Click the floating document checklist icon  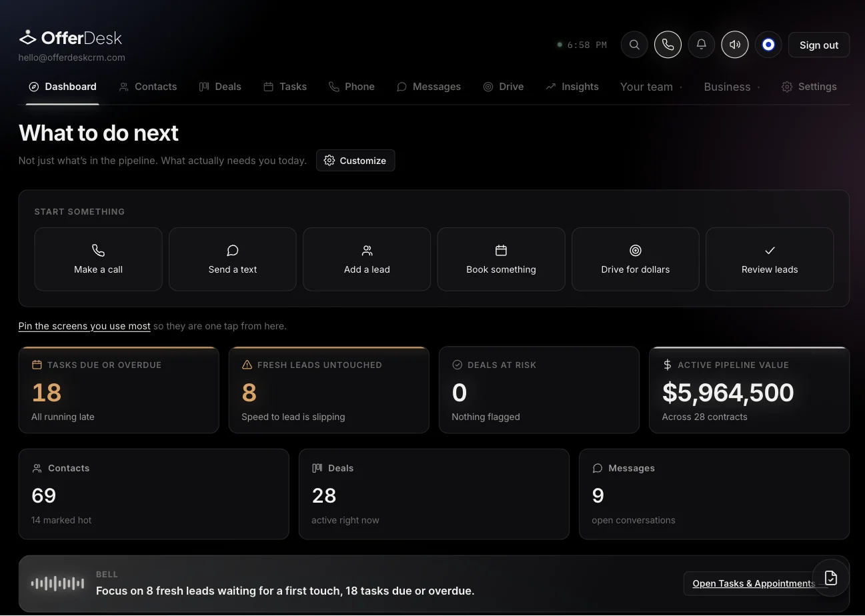point(831,578)
